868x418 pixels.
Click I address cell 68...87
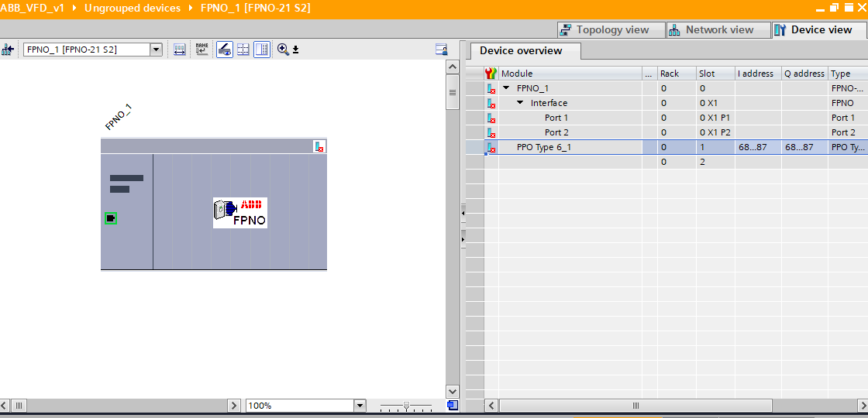(x=759, y=147)
